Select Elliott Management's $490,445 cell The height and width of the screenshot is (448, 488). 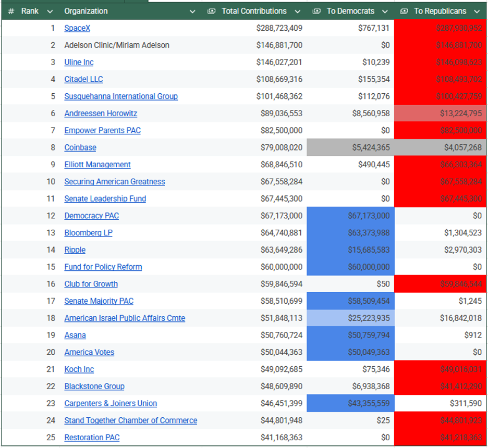(350, 165)
